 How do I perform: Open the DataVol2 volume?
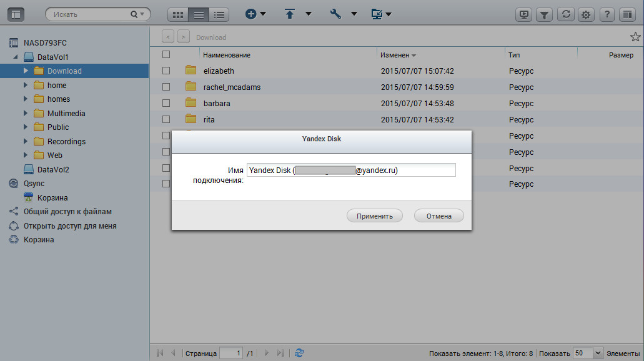[x=53, y=170]
